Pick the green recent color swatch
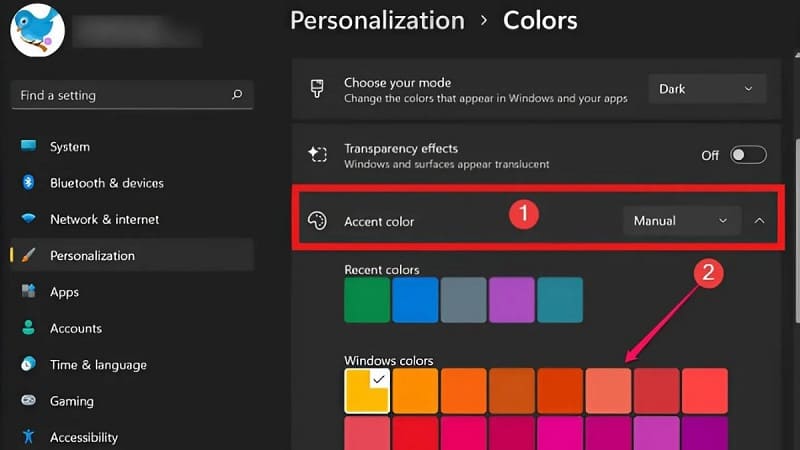 [367, 300]
